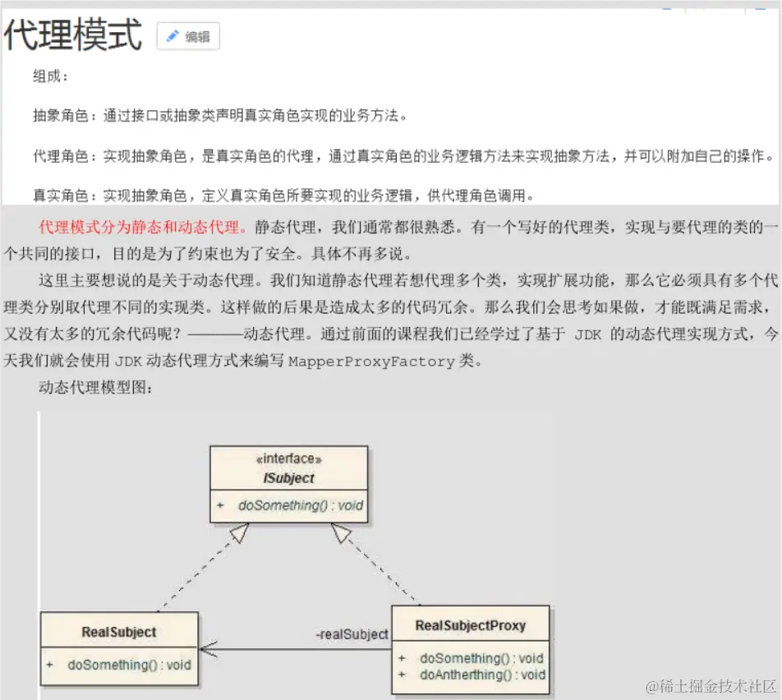Select the RealSubjectProxy class title
The width and height of the screenshot is (782, 700).
point(471,625)
